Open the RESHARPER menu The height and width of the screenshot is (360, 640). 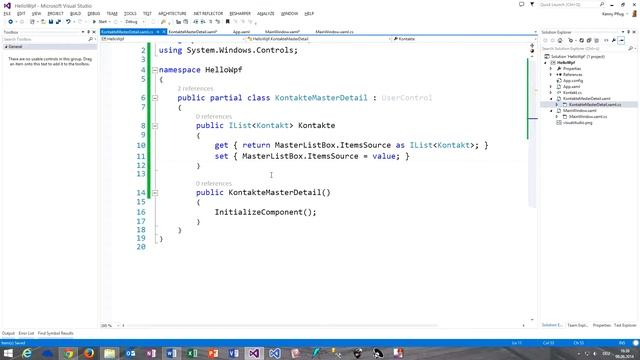(240, 13)
